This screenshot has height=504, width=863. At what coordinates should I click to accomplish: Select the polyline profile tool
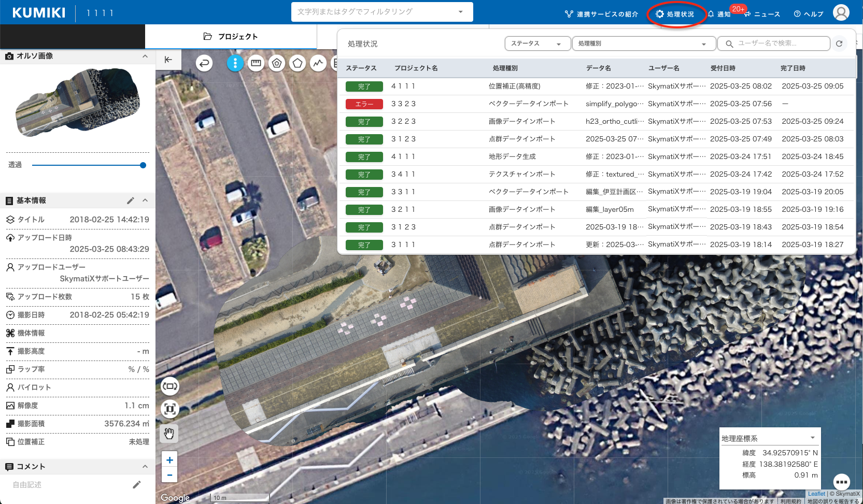click(318, 63)
